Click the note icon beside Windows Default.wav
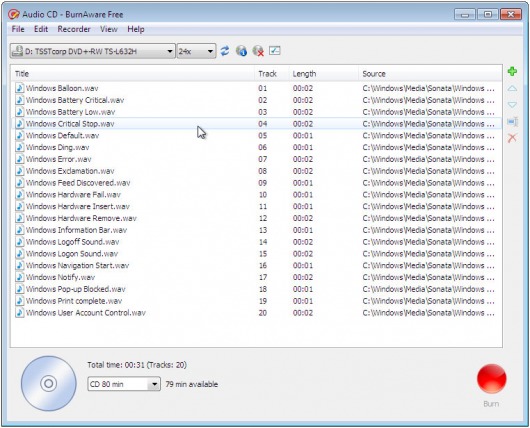 [20, 136]
